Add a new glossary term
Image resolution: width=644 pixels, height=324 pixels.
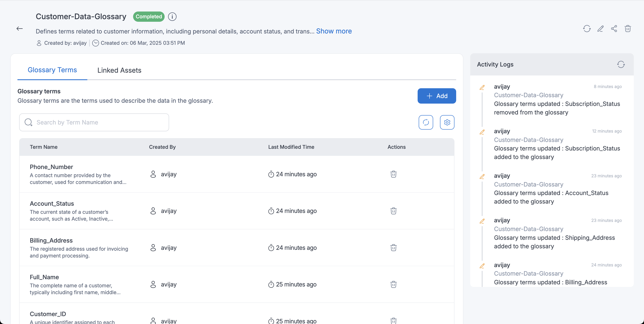click(437, 96)
